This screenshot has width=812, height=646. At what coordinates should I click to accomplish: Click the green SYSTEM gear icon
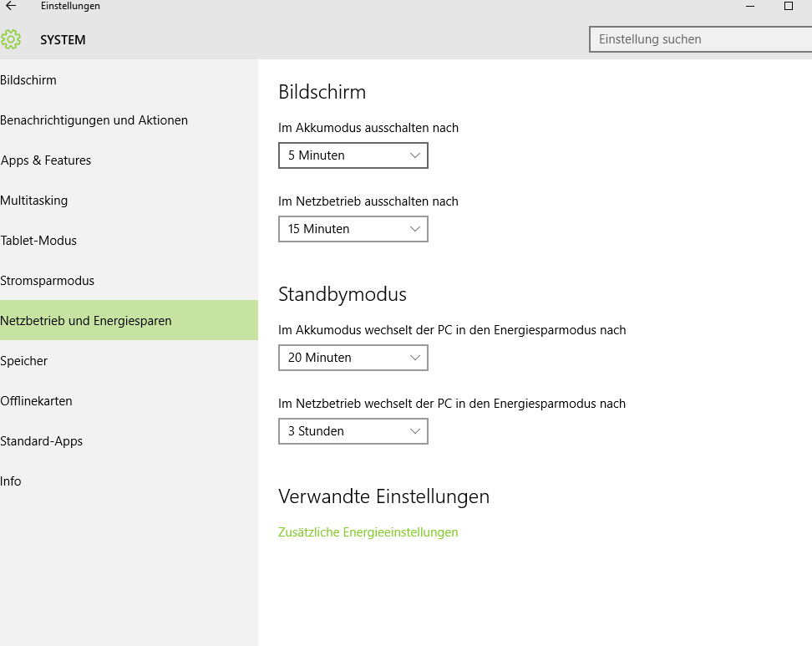11,39
